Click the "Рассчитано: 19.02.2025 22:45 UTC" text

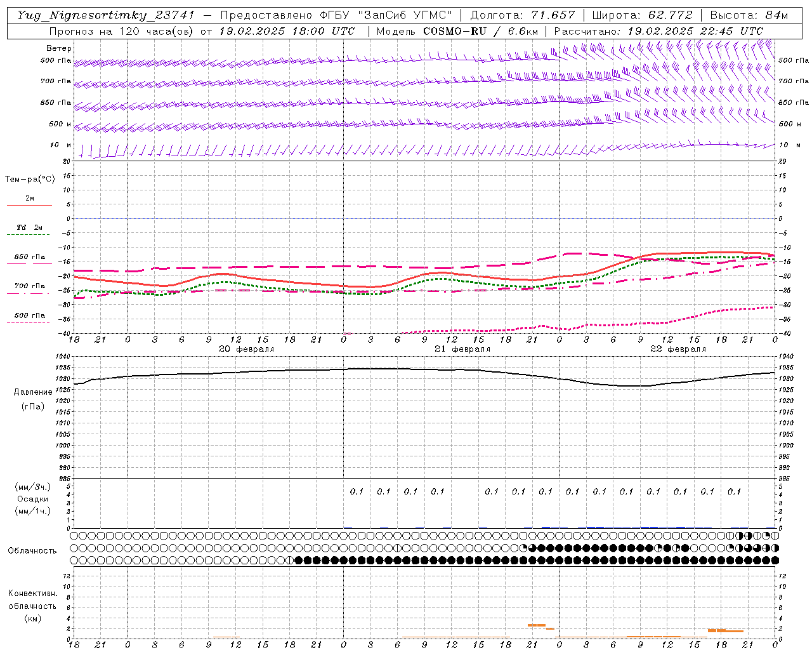click(x=658, y=31)
